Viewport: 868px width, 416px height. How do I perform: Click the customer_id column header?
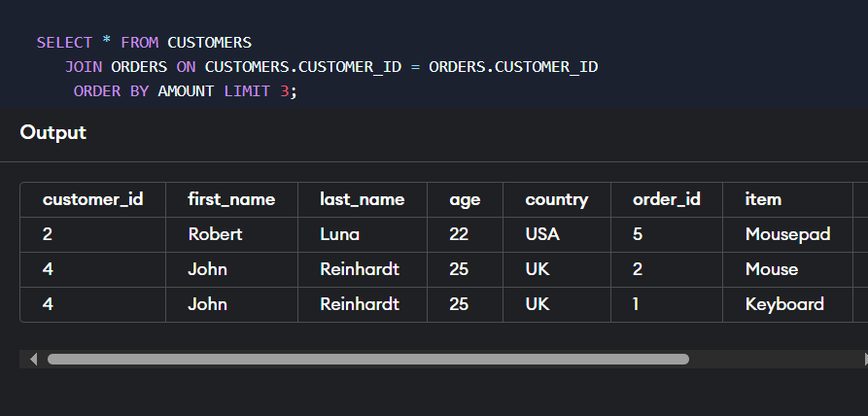point(93,199)
